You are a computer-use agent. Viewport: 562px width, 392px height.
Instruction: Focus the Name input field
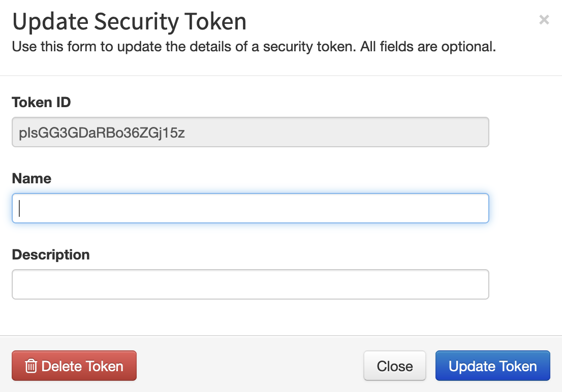250,208
